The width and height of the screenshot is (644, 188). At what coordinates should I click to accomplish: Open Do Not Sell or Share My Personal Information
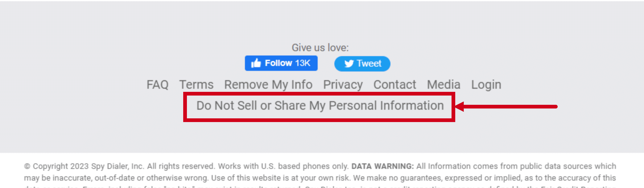point(320,106)
